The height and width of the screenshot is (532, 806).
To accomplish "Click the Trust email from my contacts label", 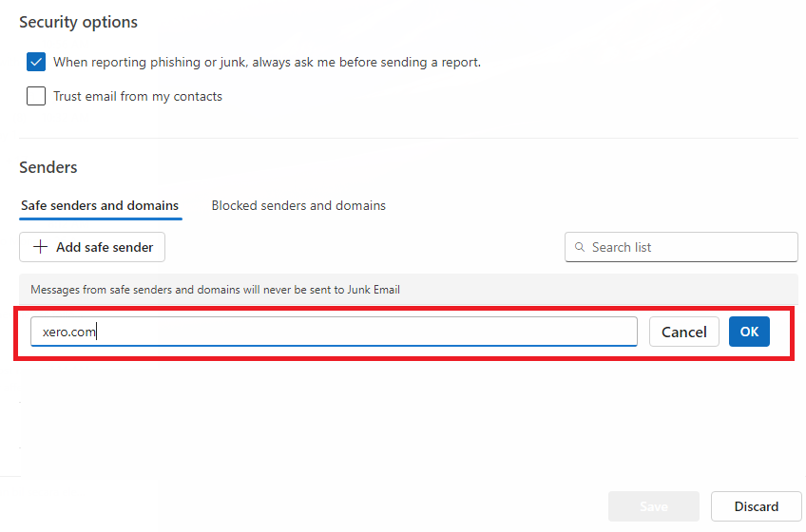I will [x=138, y=97].
